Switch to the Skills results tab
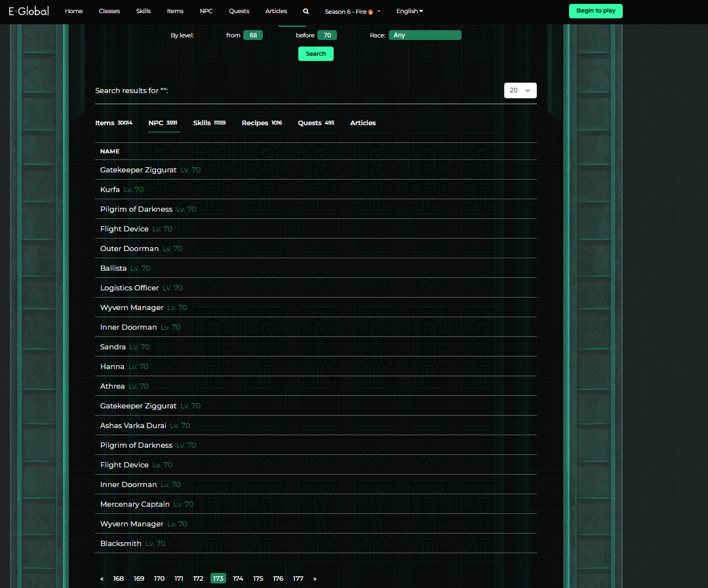Screen dimensions: 708x588 [x=202, y=123]
